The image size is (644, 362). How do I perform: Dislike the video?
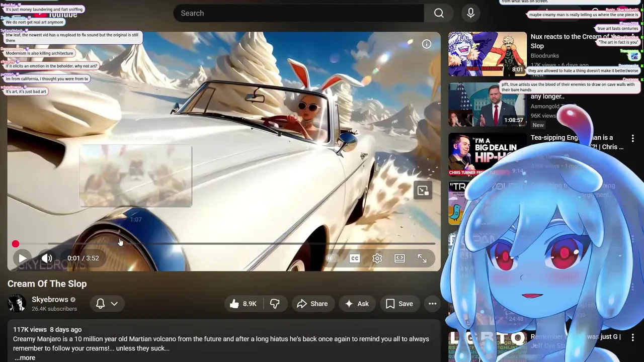click(275, 304)
